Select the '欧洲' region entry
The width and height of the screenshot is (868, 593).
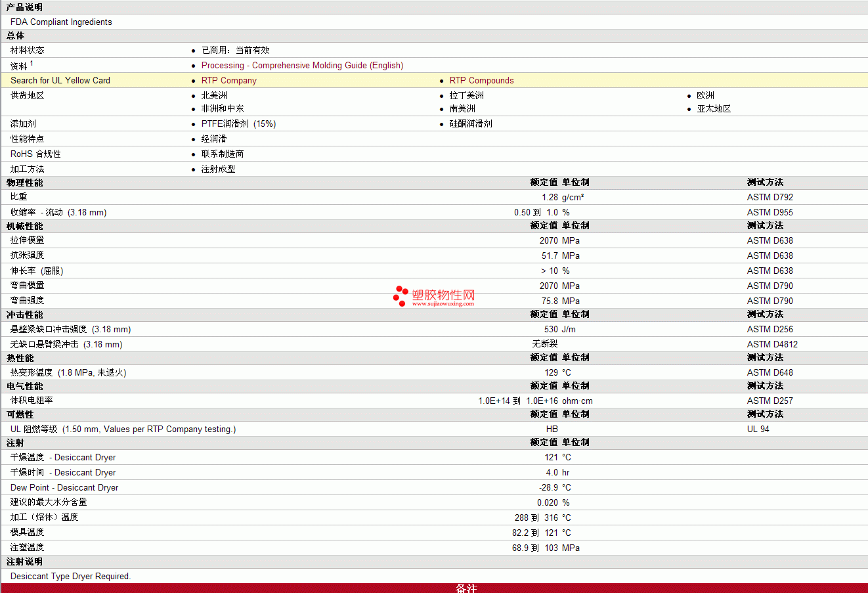[x=705, y=95]
